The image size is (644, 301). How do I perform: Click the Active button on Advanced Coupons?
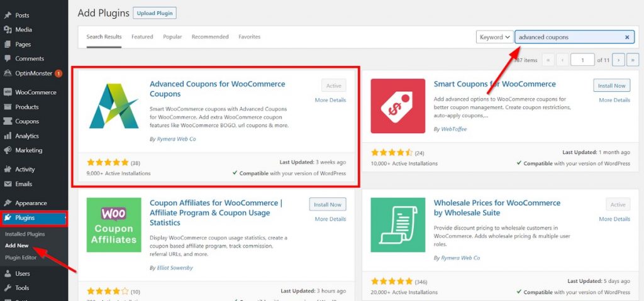coord(334,85)
